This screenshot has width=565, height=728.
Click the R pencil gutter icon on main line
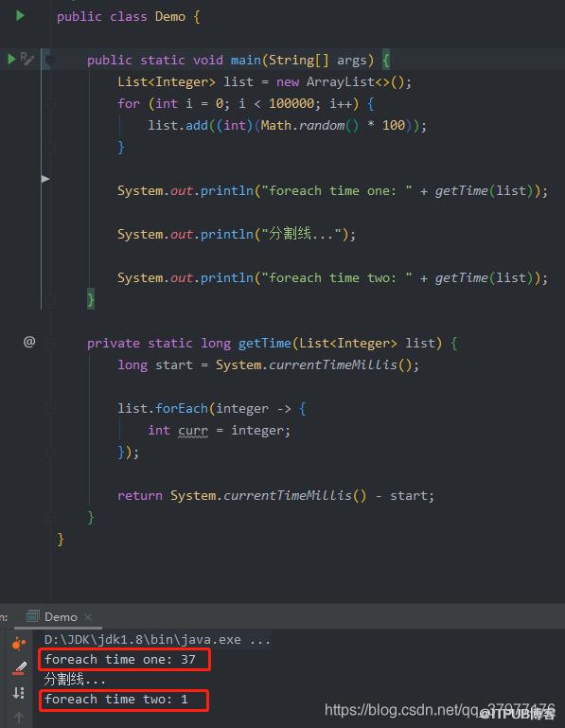[x=26, y=59]
